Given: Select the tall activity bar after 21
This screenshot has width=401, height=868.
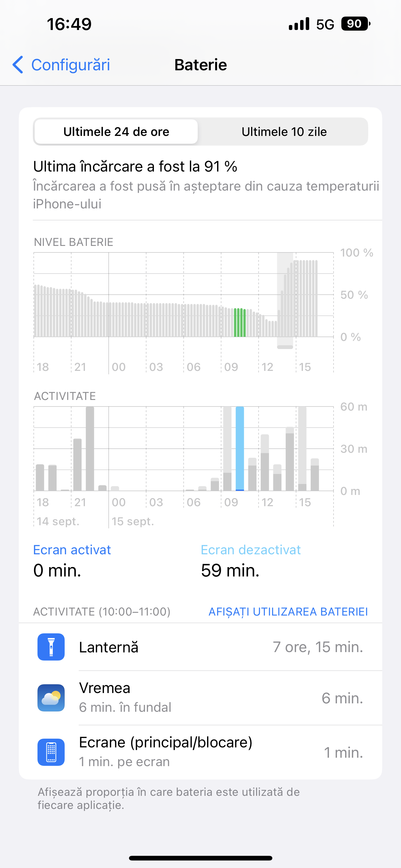Looking at the screenshot, I should pos(90,449).
